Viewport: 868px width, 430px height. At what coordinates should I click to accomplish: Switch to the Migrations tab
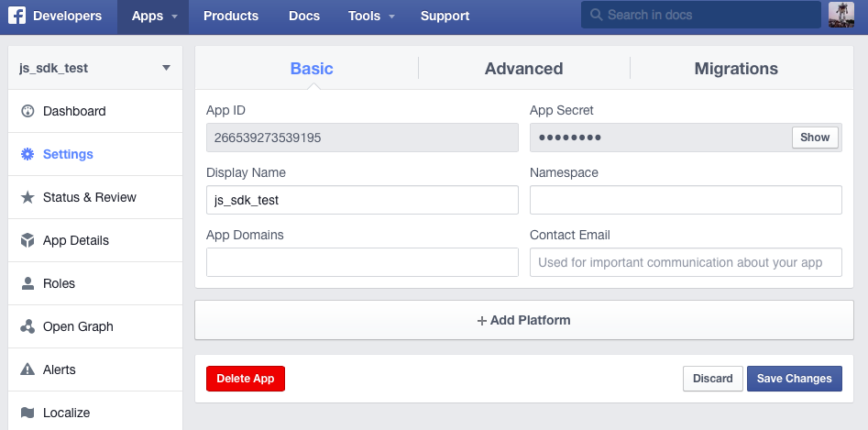click(x=736, y=68)
